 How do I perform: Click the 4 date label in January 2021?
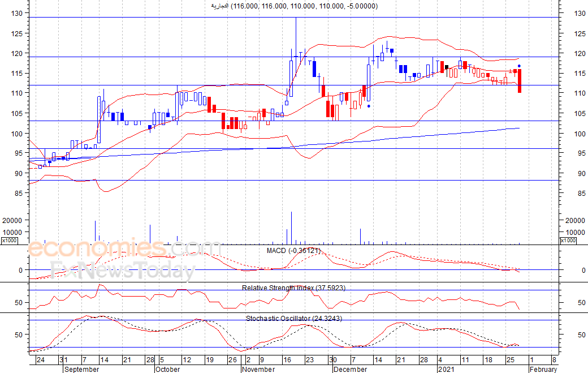[x=440, y=360]
